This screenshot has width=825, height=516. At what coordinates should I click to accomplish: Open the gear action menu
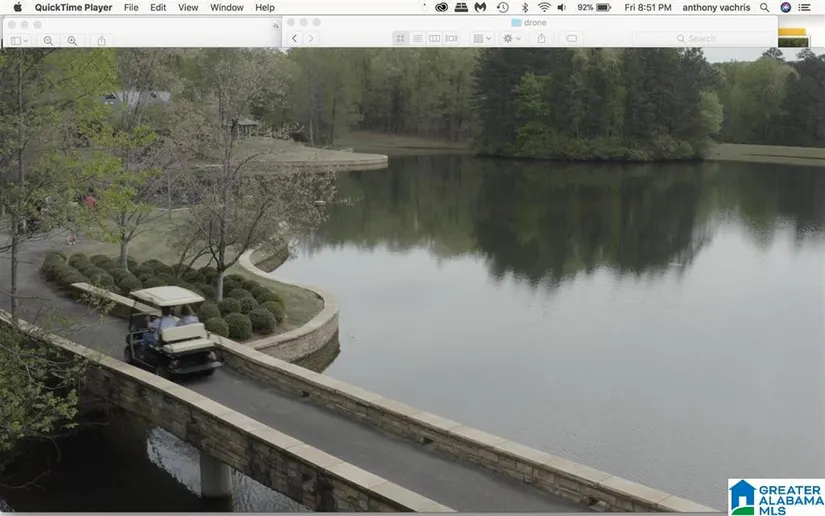tap(511, 38)
